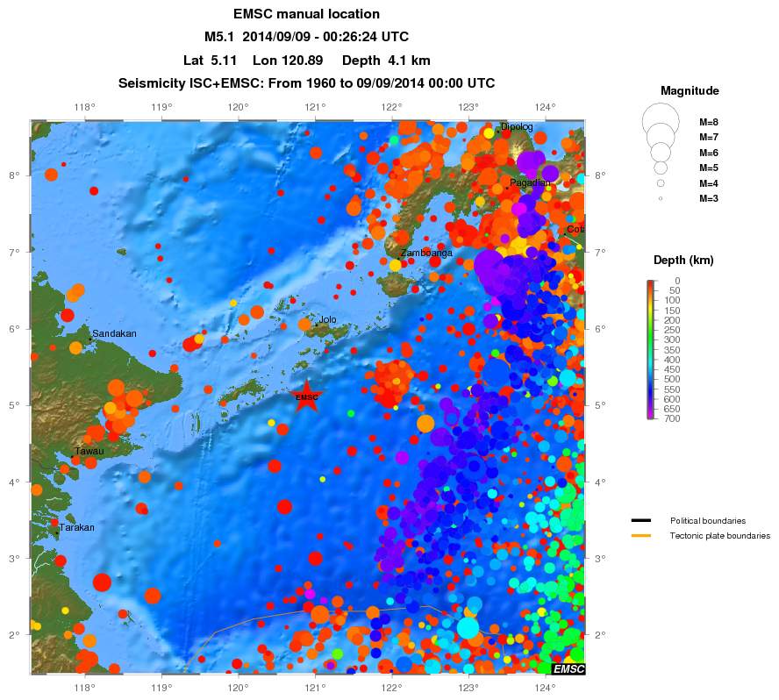Click the orange earthquake circle next to Jolo

click(304, 325)
